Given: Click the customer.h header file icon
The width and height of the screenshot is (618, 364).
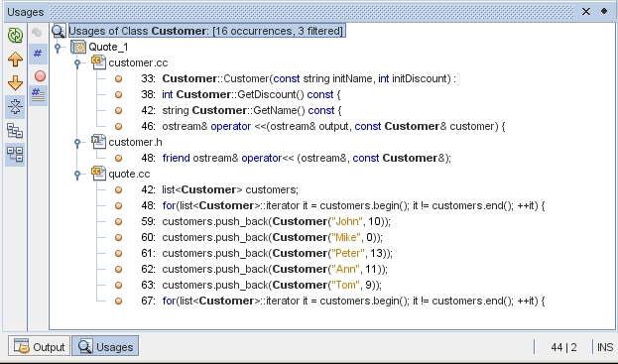Looking at the screenshot, I should [98, 142].
